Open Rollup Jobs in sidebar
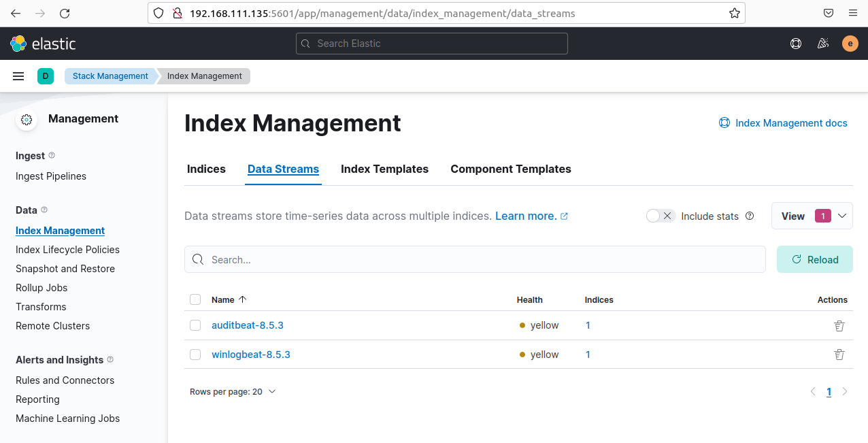Image resolution: width=868 pixels, height=443 pixels. tap(41, 288)
